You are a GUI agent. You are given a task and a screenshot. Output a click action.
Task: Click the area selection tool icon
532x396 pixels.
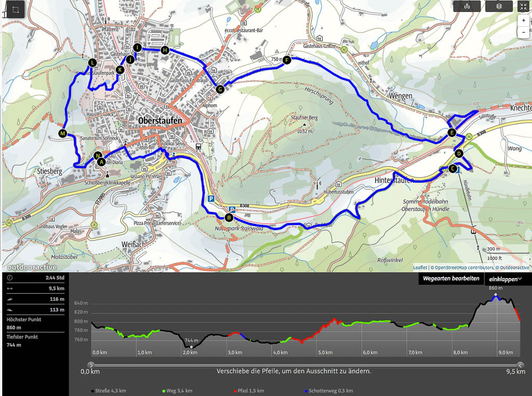(16, 9)
